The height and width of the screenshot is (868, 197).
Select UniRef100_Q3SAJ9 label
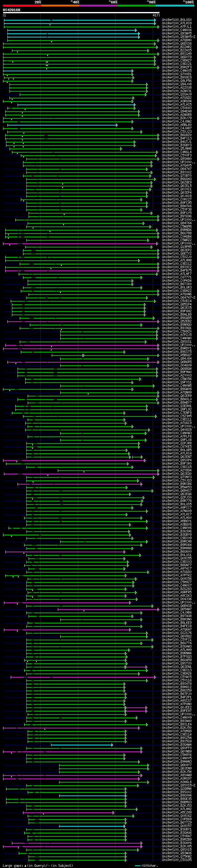[x=177, y=95]
